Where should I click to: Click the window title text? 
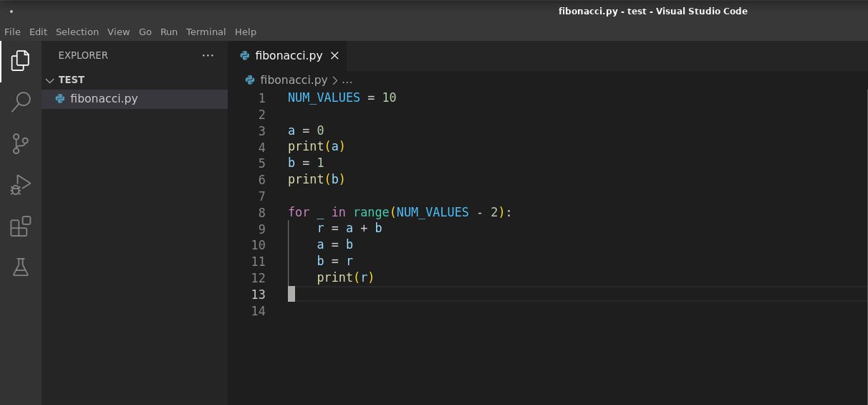click(653, 11)
